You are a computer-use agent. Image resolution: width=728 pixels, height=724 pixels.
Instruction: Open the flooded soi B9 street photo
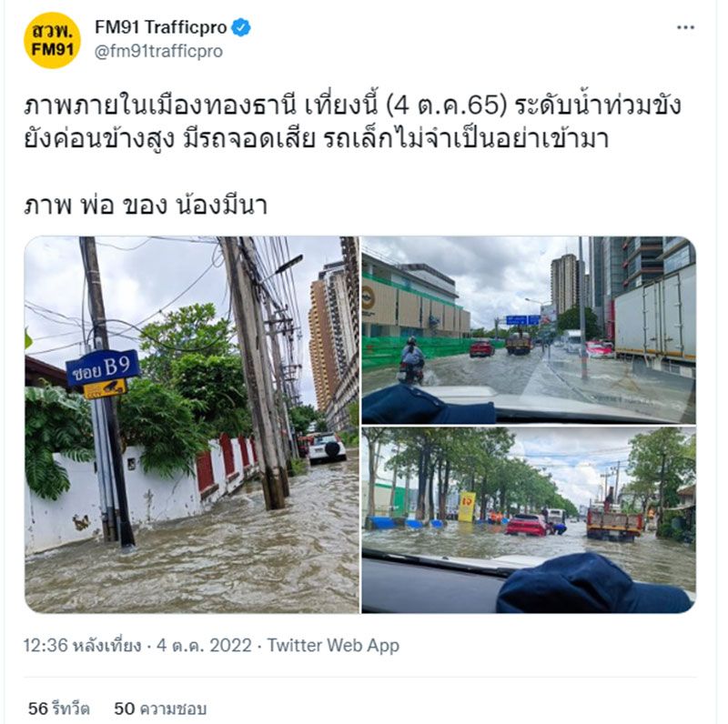tap(192, 425)
